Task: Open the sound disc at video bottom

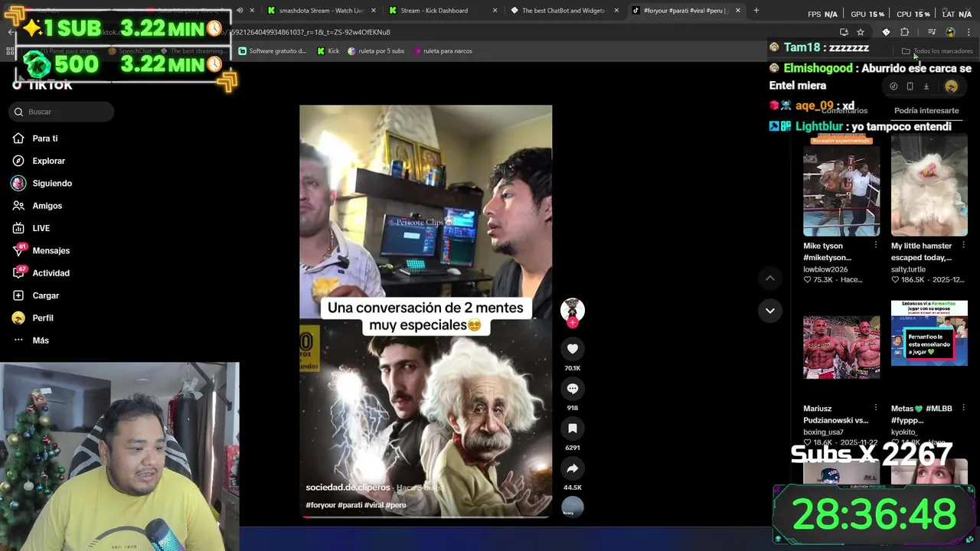Action: (573, 507)
